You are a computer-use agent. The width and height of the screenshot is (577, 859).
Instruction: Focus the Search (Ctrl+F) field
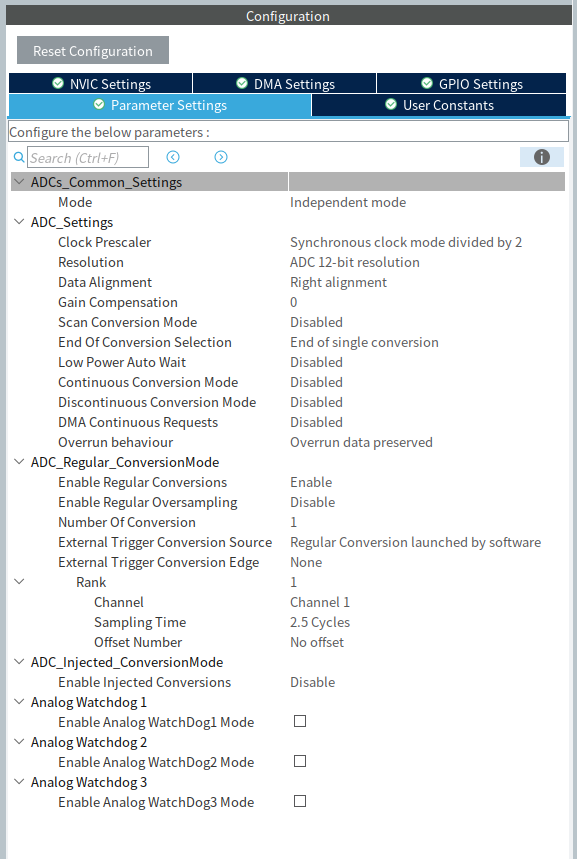point(88,157)
